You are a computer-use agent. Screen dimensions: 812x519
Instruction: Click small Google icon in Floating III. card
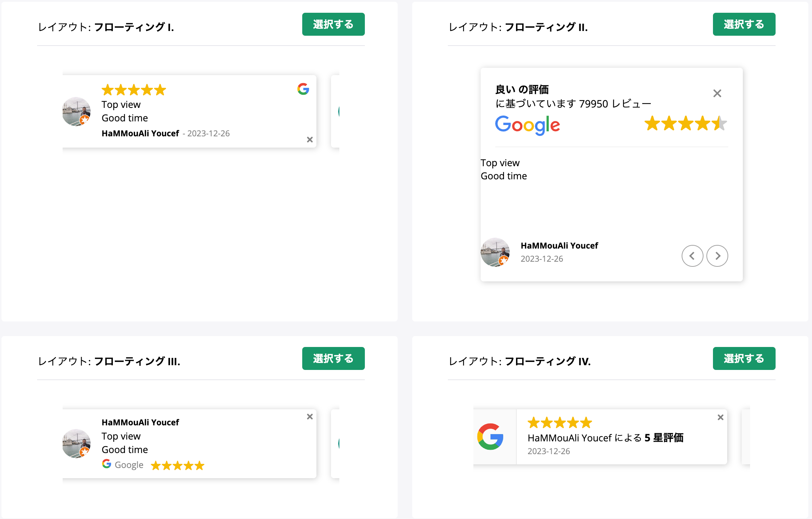106,464
